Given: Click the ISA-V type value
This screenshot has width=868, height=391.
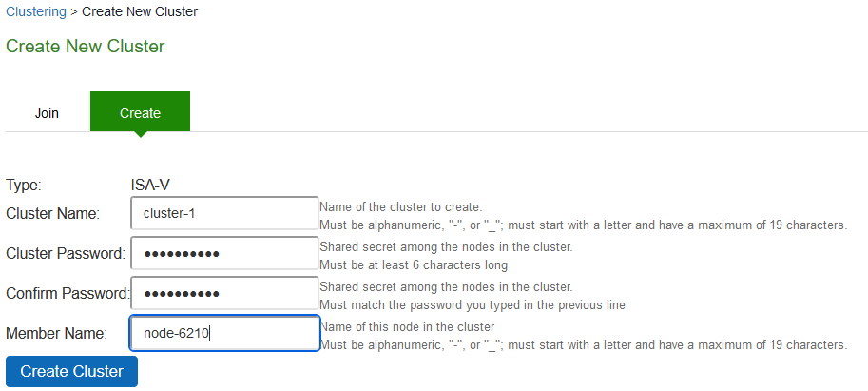Looking at the screenshot, I should 150,186.
